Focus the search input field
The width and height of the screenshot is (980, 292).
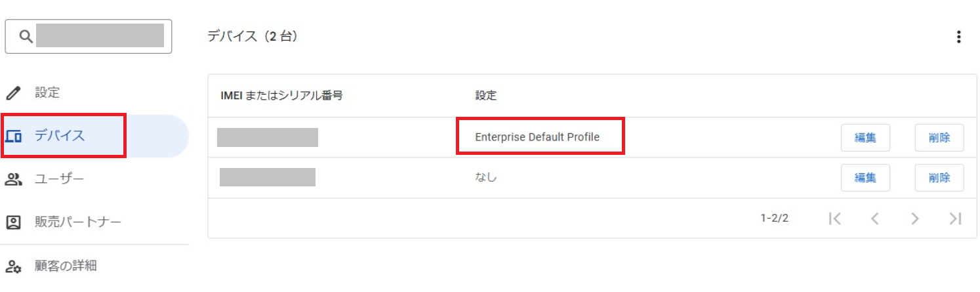[100, 37]
